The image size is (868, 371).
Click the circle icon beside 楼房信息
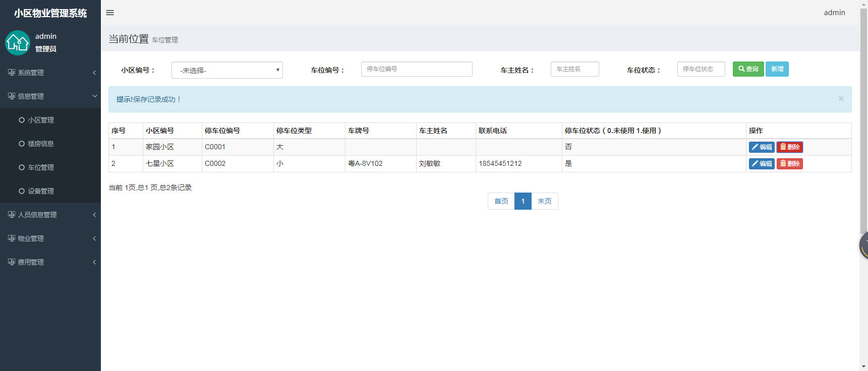pos(22,144)
